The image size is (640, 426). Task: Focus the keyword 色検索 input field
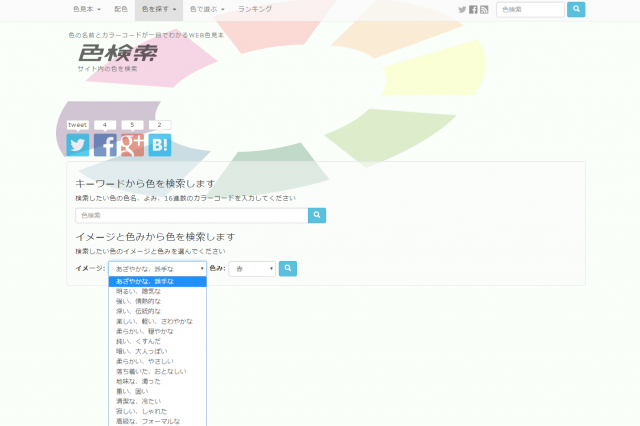(192, 215)
